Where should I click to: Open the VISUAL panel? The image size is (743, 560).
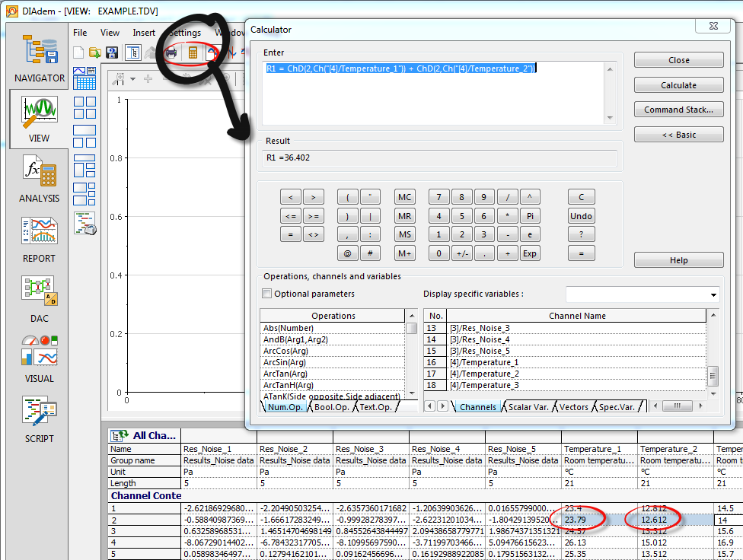40,359
